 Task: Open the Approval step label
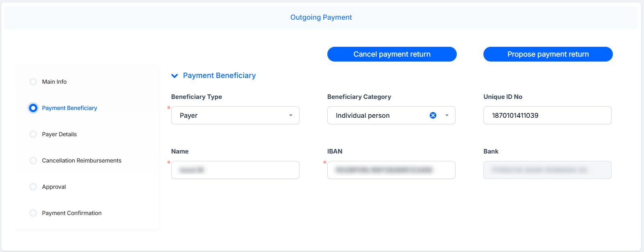[x=54, y=187]
